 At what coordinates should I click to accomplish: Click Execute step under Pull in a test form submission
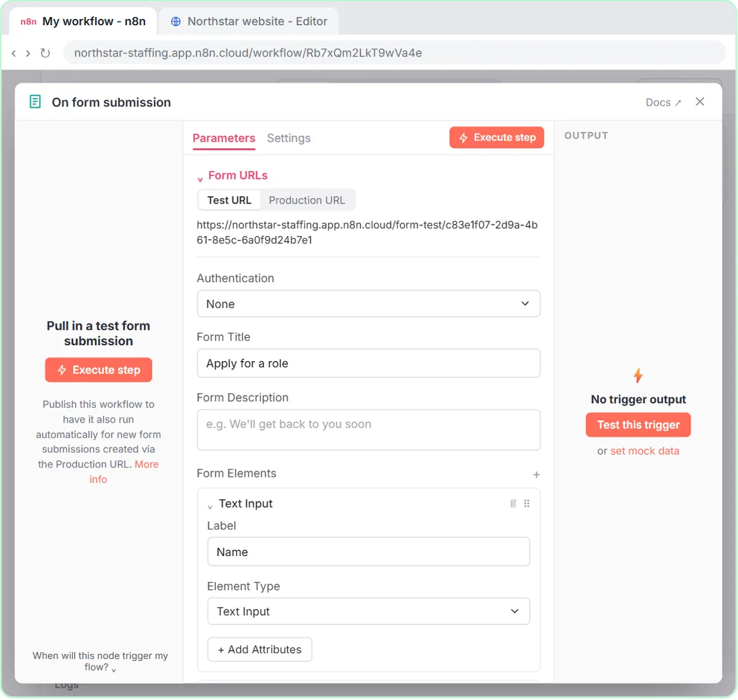click(x=98, y=370)
